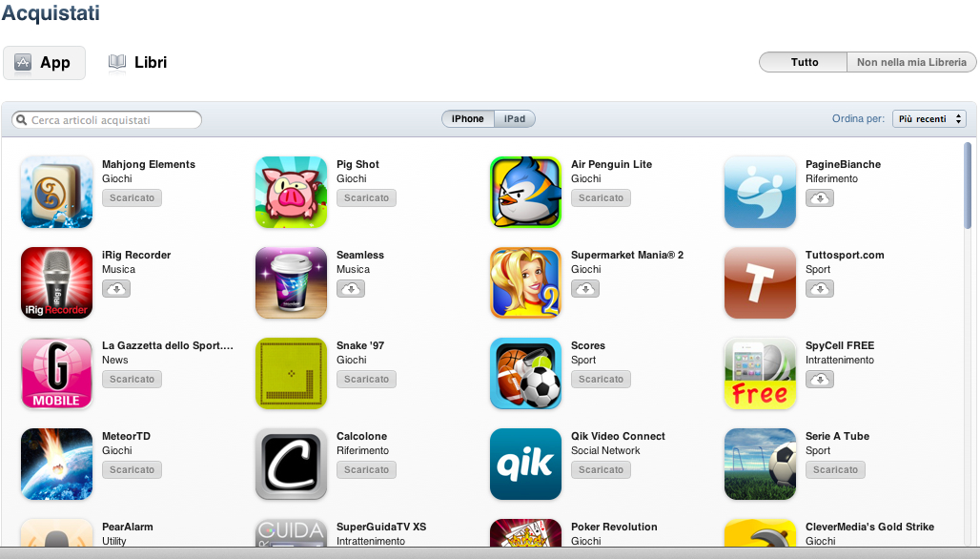Click the iRig Recorder cloud download icon
The width and height of the screenshot is (980, 559).
[116, 289]
